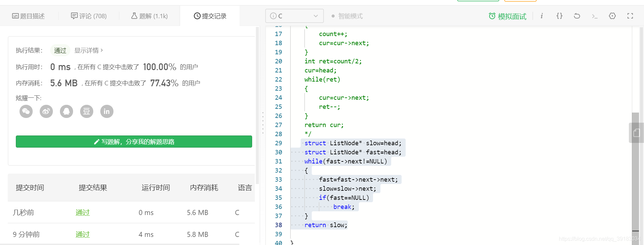Click the panel divider drag handle
Screen dimensions: 644x245
pos(263,123)
